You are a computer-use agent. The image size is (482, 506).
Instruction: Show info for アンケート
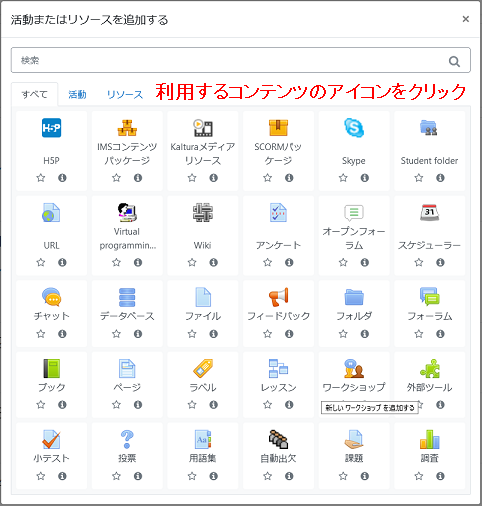[289, 262]
